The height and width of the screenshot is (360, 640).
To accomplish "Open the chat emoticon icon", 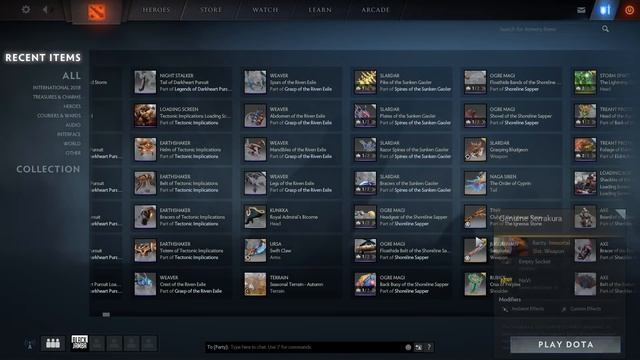I will (418, 347).
